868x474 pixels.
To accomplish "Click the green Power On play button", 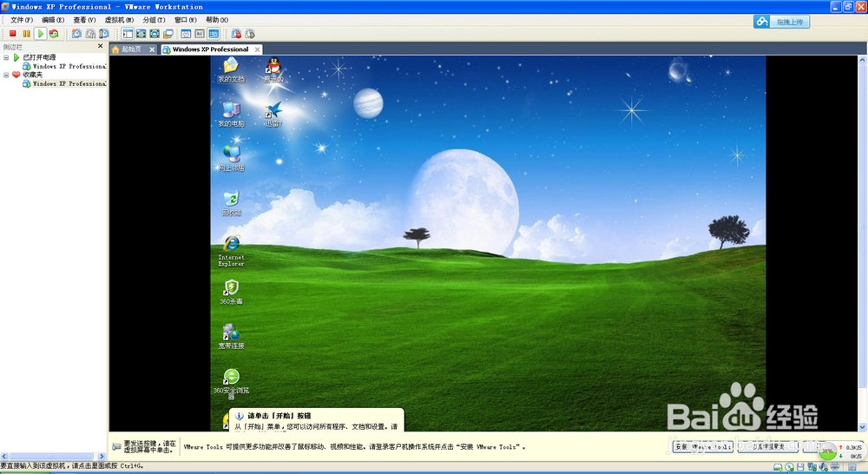I will coord(41,34).
